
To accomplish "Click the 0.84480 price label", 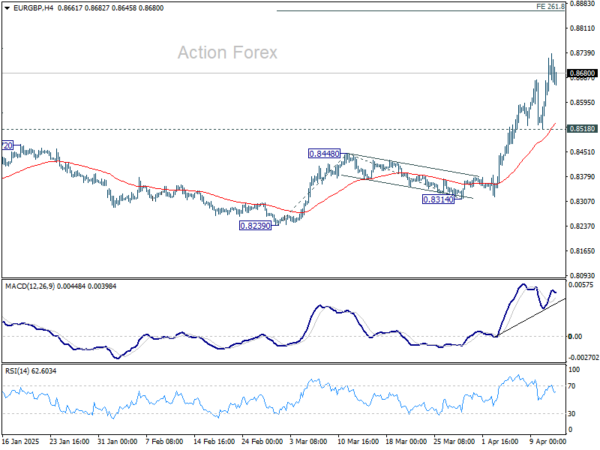I will pos(324,154).
